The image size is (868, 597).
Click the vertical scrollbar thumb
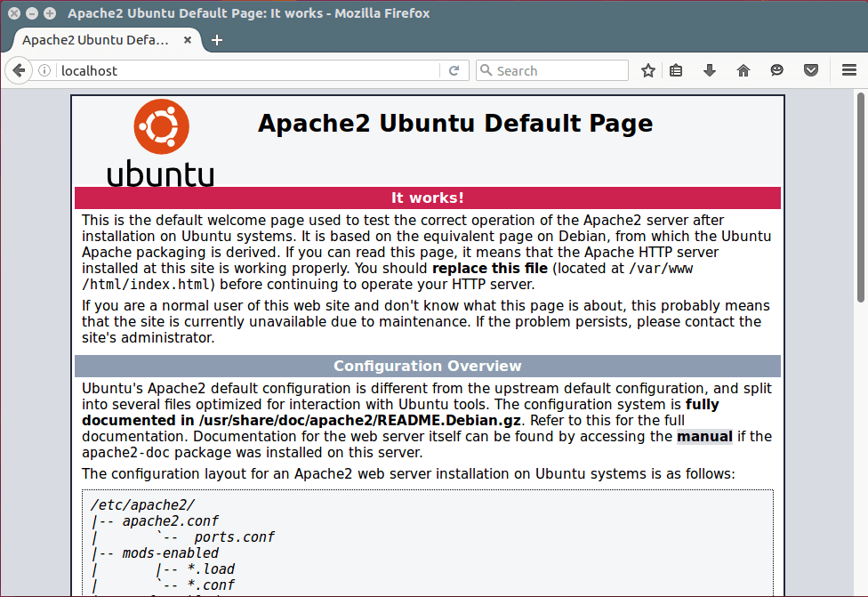click(860, 196)
